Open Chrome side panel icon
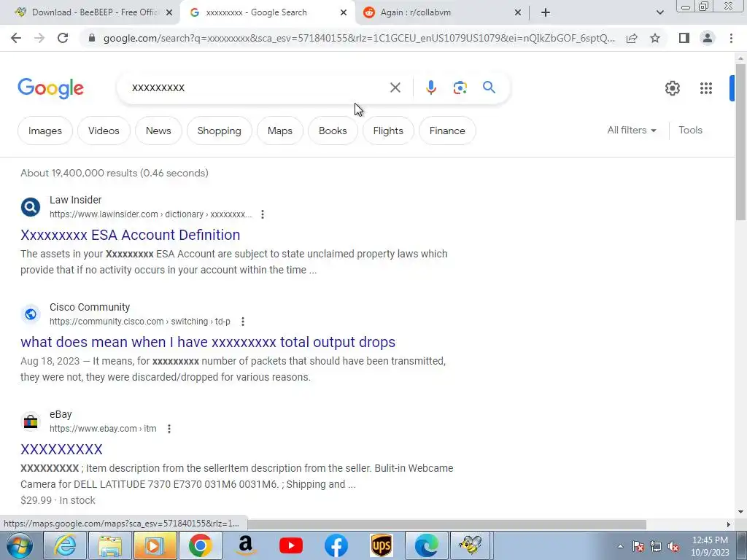 tap(684, 38)
